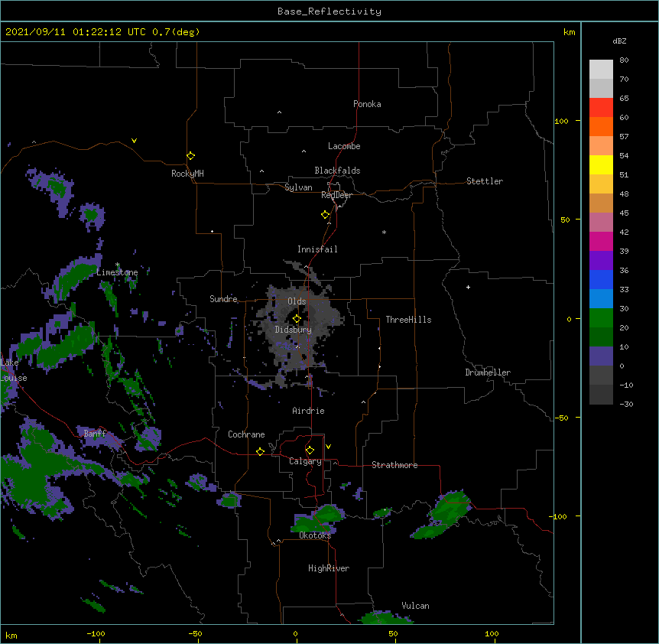Click the -30 value label in the dBZ legend
The image size is (659, 644).
point(626,404)
